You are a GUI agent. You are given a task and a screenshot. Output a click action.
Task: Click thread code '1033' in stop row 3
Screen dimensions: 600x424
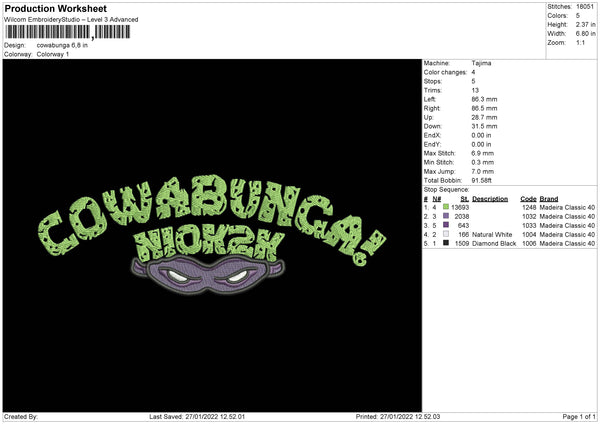[x=529, y=225]
